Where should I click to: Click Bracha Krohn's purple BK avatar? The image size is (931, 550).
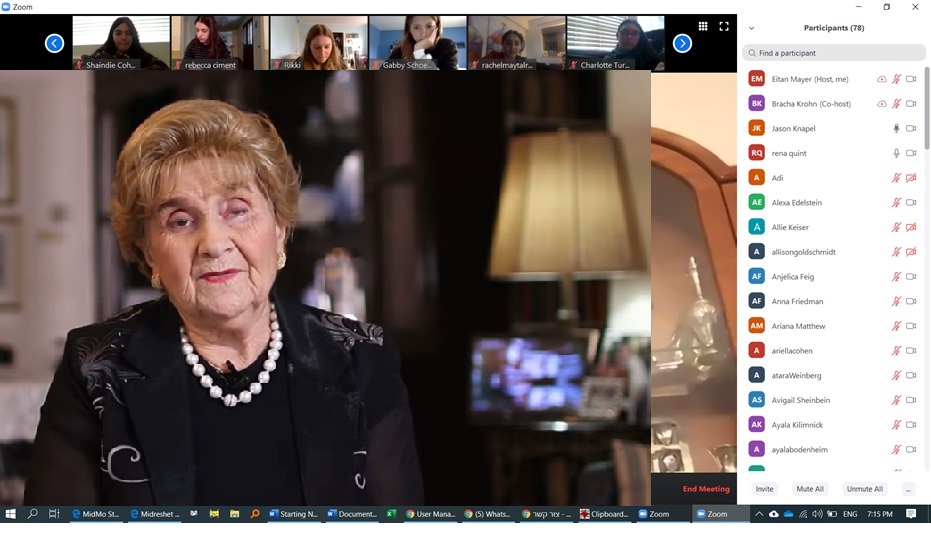point(757,104)
